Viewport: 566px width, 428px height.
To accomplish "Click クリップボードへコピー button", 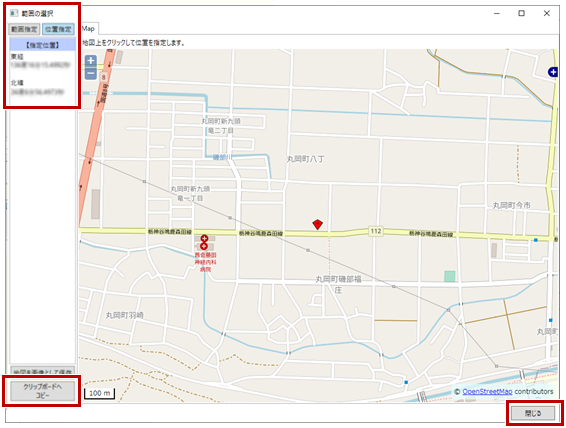I will [43, 391].
